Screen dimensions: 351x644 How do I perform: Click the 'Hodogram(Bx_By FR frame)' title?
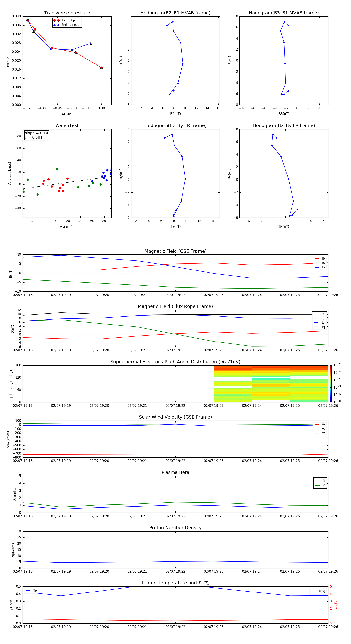tap(284, 125)
